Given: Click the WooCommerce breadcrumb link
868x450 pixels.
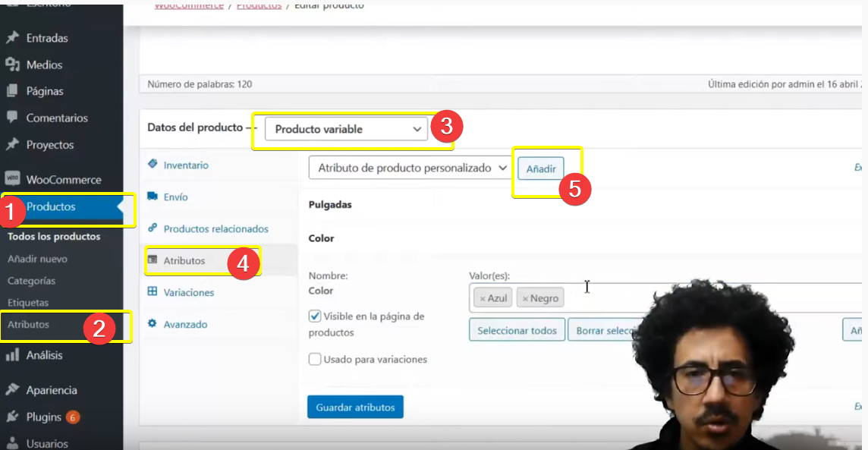Looking at the screenshot, I should point(189,5).
